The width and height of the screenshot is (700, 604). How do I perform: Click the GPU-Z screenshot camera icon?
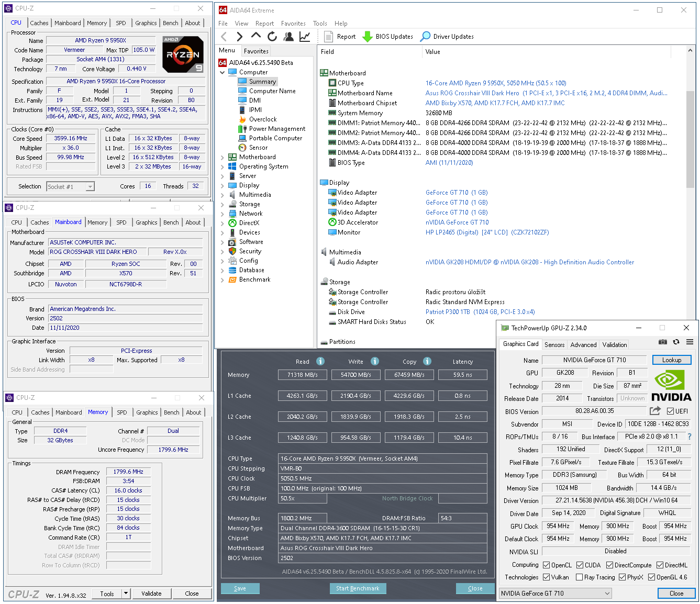point(663,342)
